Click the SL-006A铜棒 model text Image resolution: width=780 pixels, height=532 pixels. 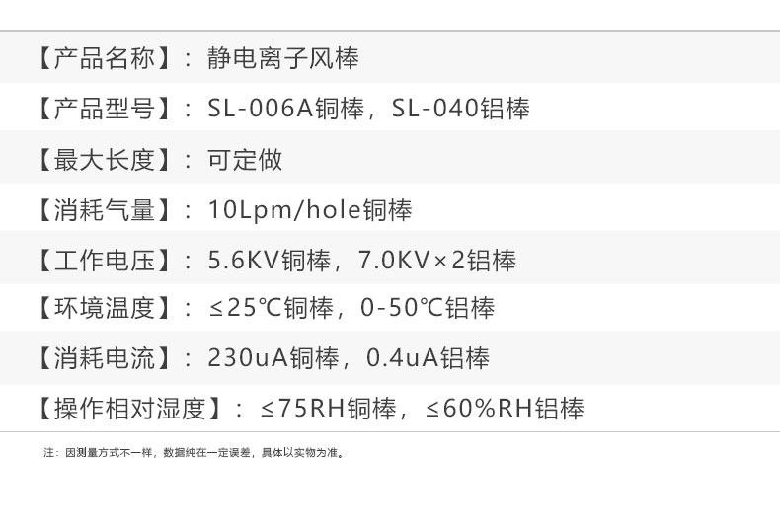pos(286,109)
